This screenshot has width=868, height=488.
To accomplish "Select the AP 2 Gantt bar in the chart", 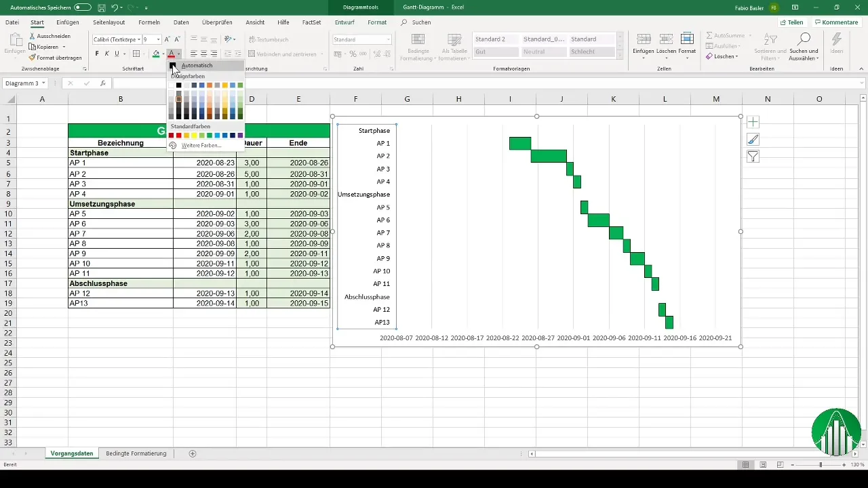I will [549, 156].
